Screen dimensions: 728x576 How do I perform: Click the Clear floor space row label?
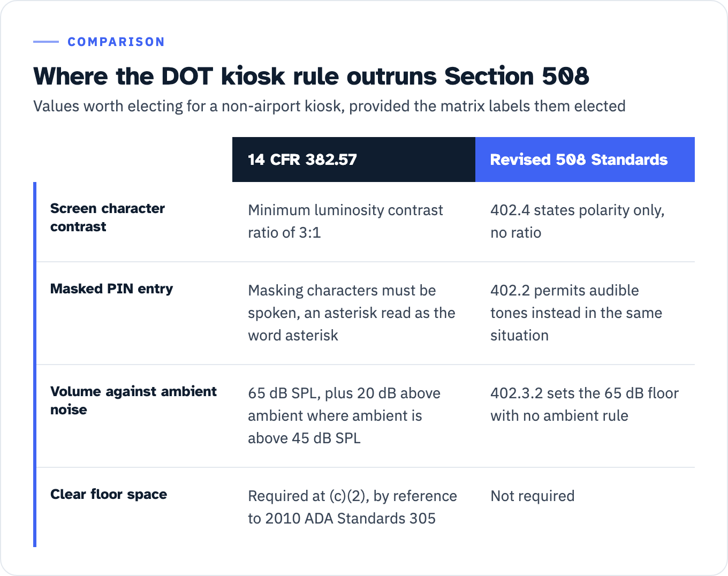109,494
